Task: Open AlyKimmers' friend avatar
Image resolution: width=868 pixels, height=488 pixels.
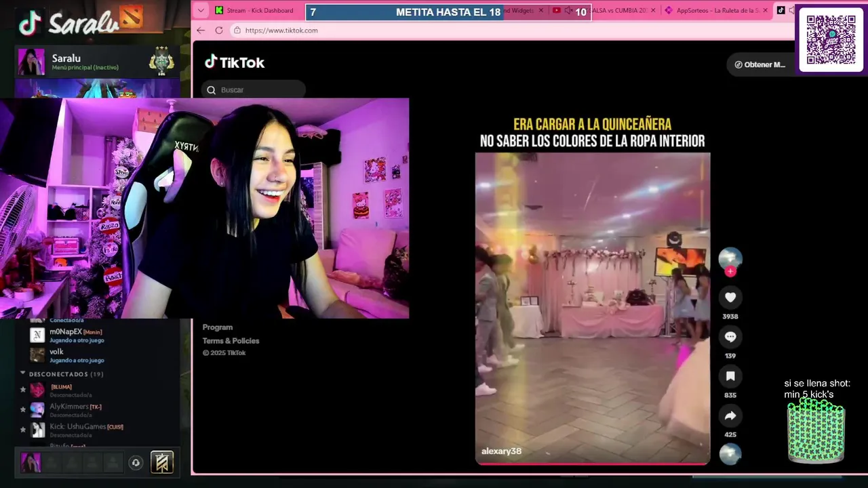Action: click(37, 410)
